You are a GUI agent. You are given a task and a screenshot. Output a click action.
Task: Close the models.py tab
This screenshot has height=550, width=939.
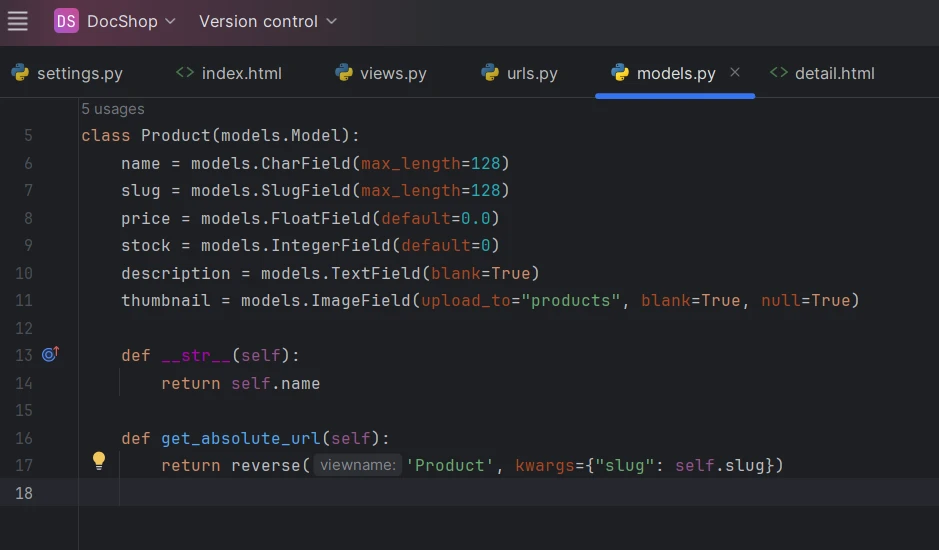[735, 72]
